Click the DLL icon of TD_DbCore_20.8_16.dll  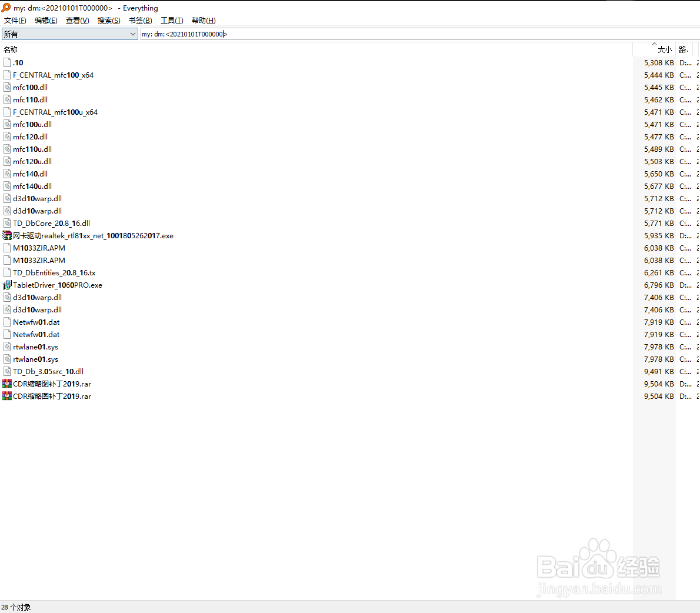point(6,223)
